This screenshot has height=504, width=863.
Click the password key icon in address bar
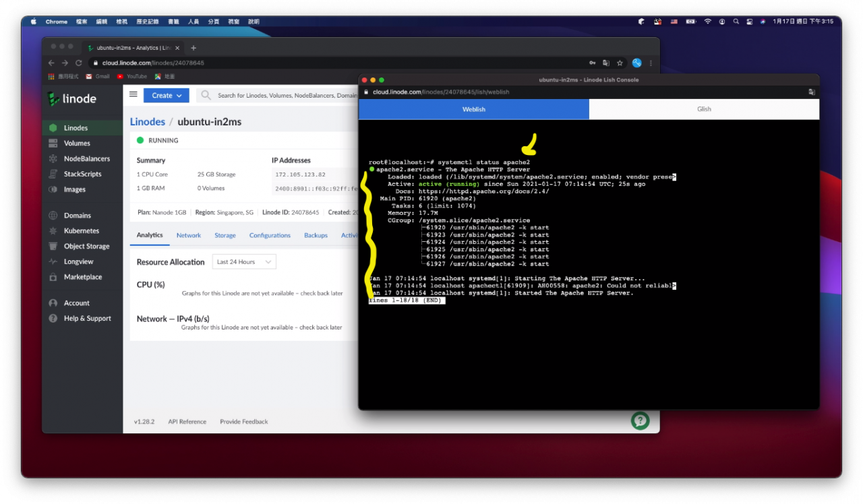pos(593,63)
